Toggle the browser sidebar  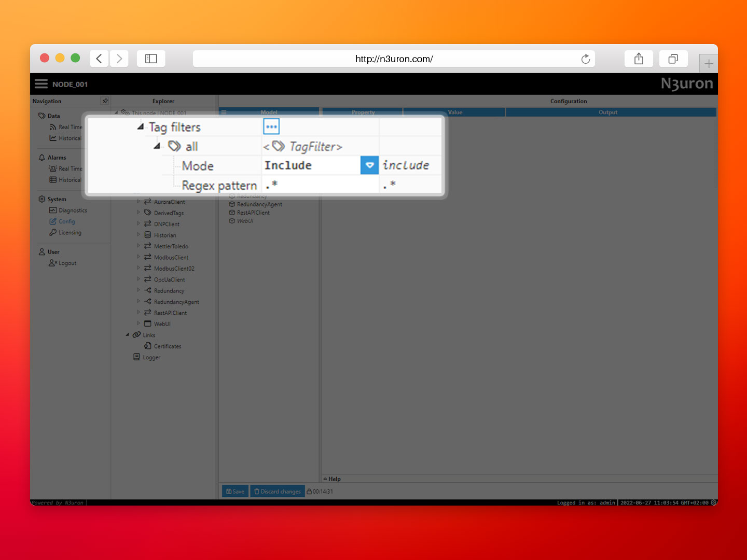(x=151, y=59)
